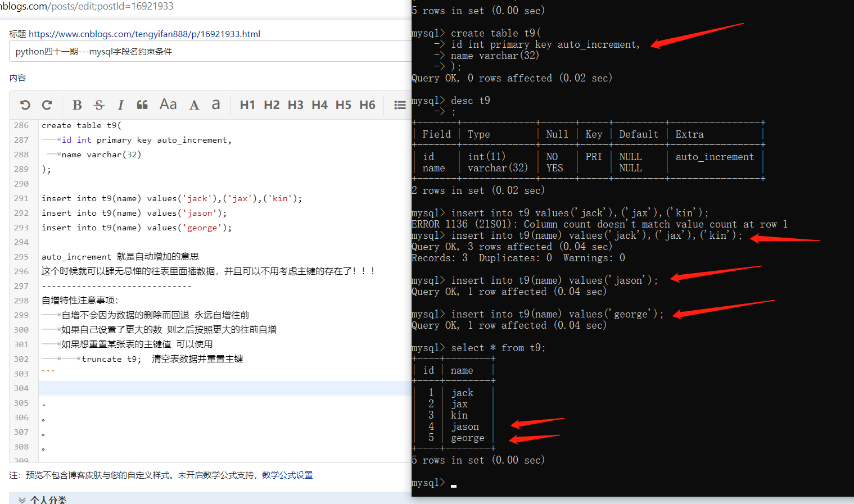The height and width of the screenshot is (504, 854).
Task: Click 'Query OK, 0 rows affected' terminal line
Action: click(x=512, y=78)
